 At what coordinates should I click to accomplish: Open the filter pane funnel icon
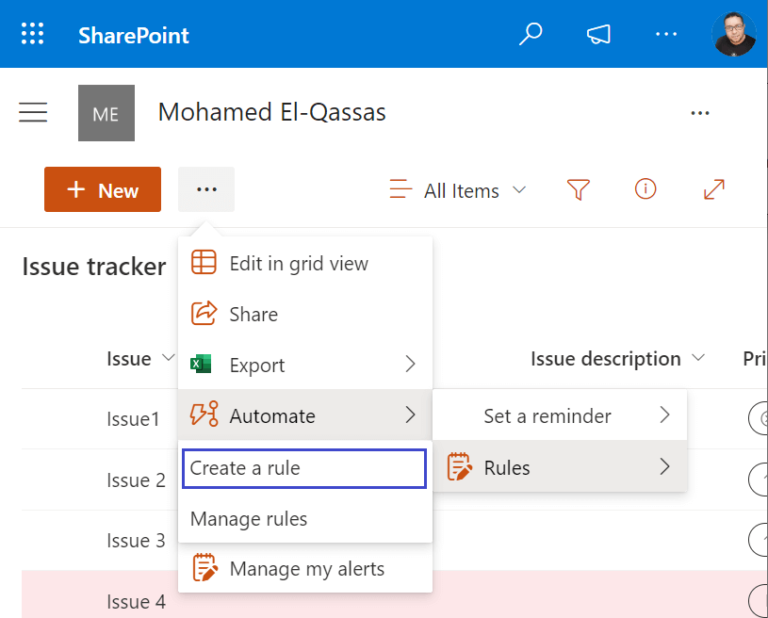[577, 189]
